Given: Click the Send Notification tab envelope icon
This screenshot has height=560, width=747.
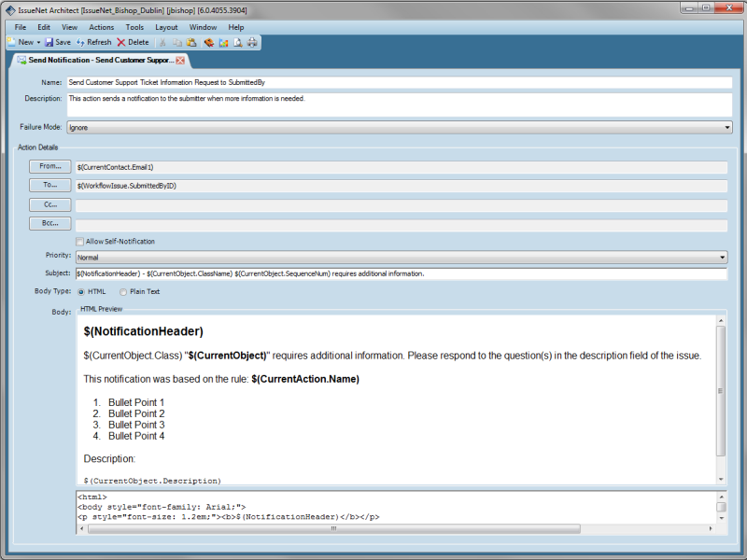Looking at the screenshot, I should pyautogui.click(x=21, y=60).
